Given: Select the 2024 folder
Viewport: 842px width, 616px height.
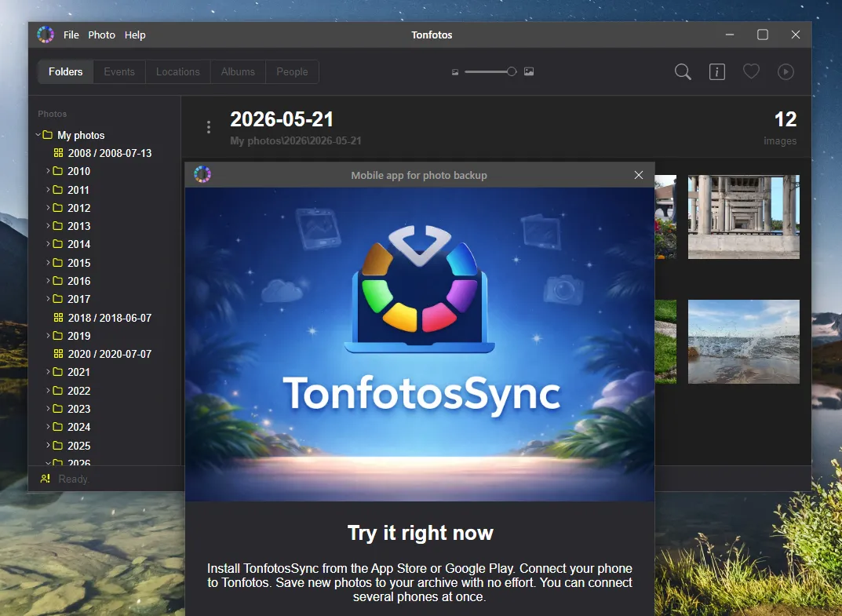Looking at the screenshot, I should pyautogui.click(x=72, y=427).
